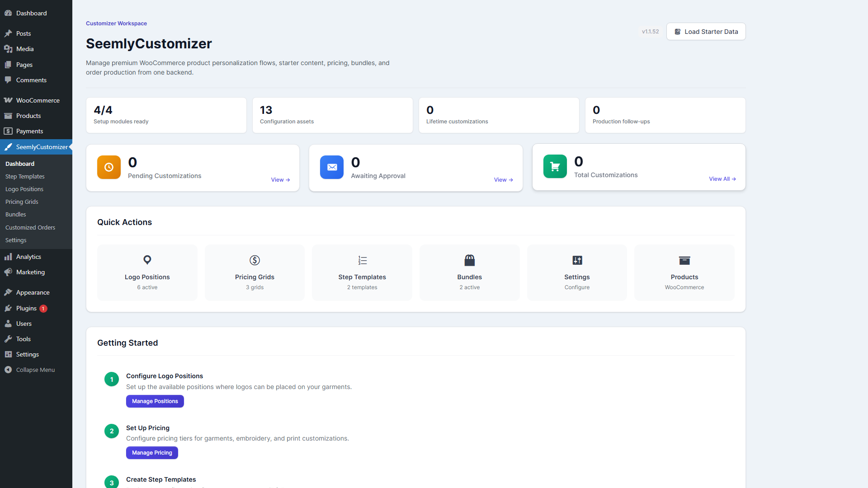868x488 pixels.
Task: Click the Pages icon in sidebar
Action: tap(8, 65)
